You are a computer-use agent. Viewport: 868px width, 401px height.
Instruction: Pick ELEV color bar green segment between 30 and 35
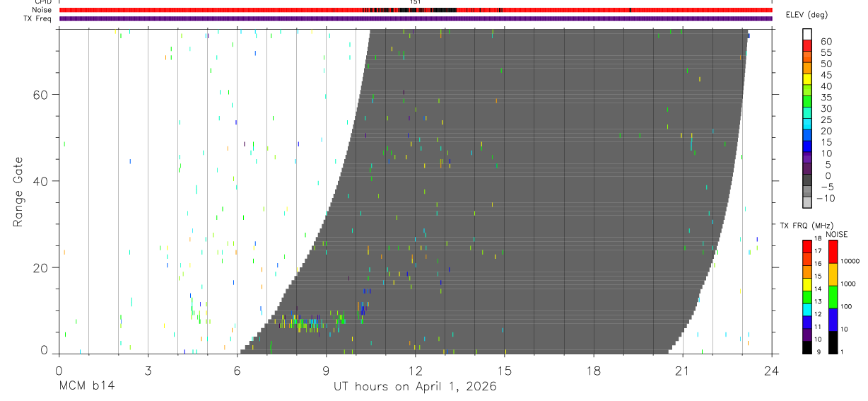click(807, 102)
